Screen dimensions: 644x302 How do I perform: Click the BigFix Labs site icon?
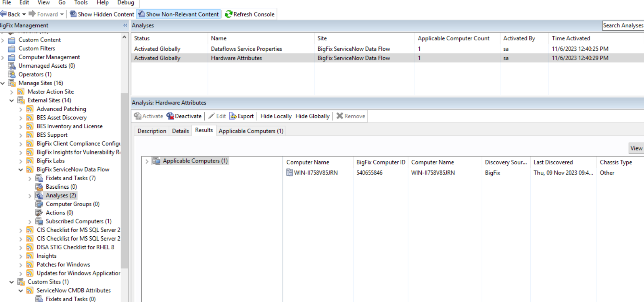pos(30,161)
